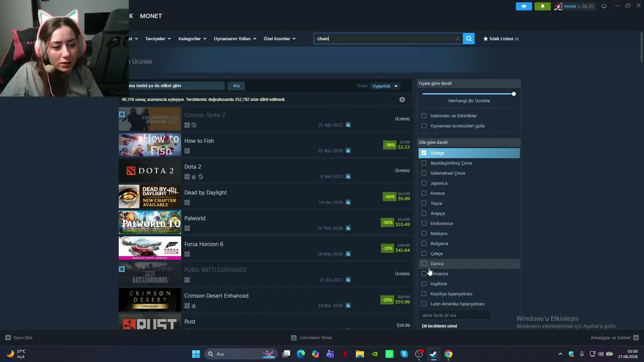The image size is (644, 362).
Task: Clear the store search with X
Action: tap(457, 39)
